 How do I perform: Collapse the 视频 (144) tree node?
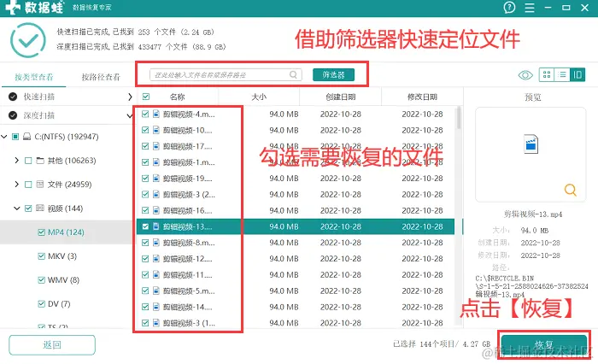point(17,208)
